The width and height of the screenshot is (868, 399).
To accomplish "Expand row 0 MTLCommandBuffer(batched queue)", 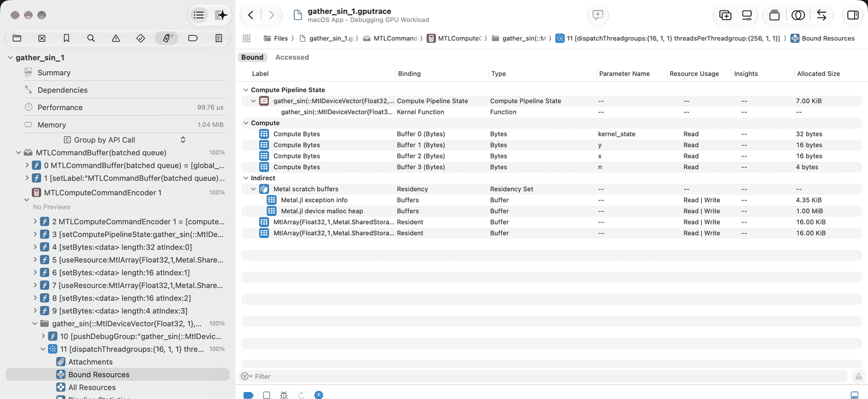I will click(x=27, y=165).
